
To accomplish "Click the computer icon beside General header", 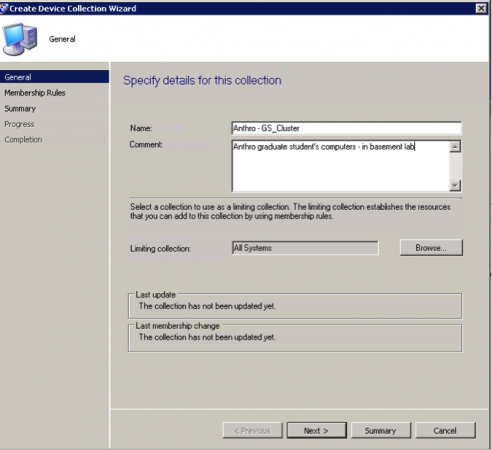I will click(x=20, y=39).
